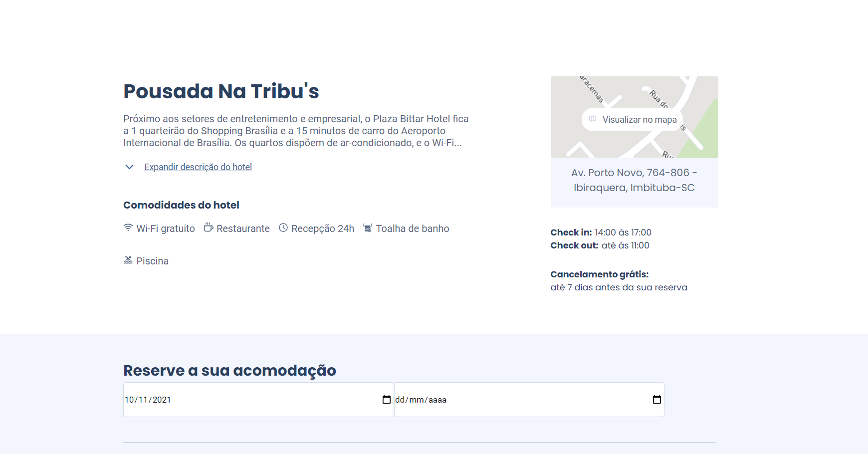Screen dimensions: 868x454
Task: Select the Restaurante coffee cup icon
Action: pyautogui.click(x=208, y=228)
